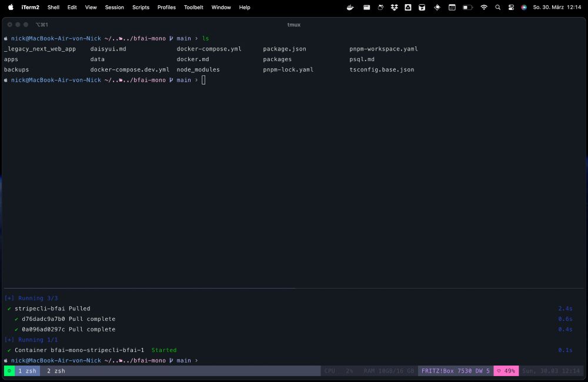Click the 'docker-compose.dev.yml' file name

coord(130,70)
